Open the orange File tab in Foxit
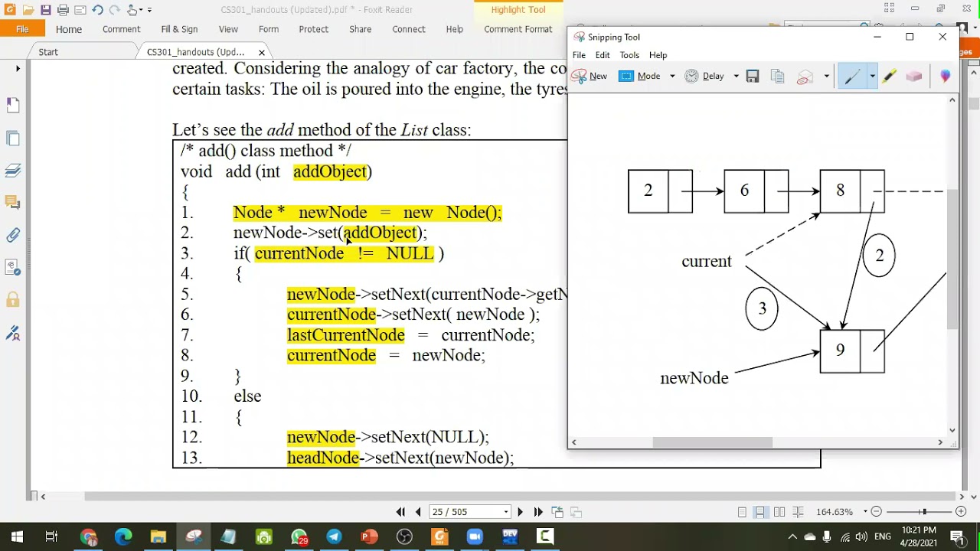The image size is (980, 551). click(22, 29)
